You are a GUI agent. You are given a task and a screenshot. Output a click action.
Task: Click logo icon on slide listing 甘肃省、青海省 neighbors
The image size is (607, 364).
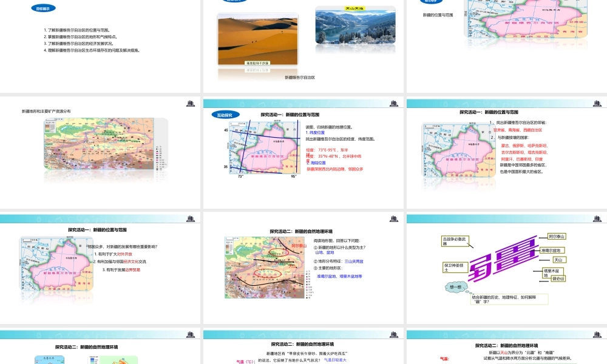pyautogui.click(x=597, y=103)
